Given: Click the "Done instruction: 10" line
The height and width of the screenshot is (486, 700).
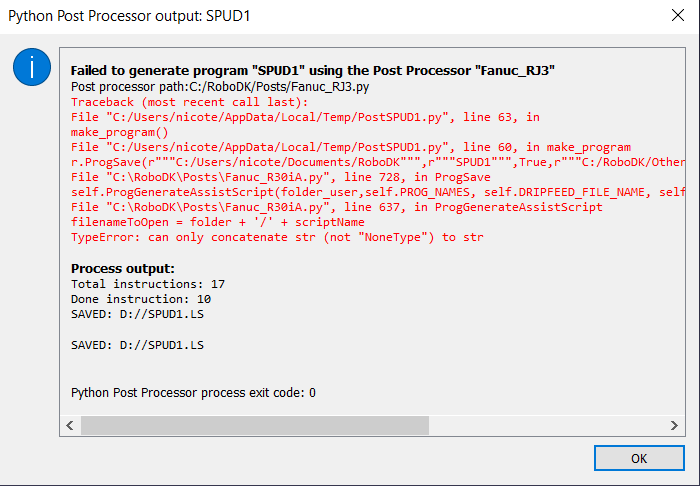Looking at the screenshot, I should pos(141,299).
